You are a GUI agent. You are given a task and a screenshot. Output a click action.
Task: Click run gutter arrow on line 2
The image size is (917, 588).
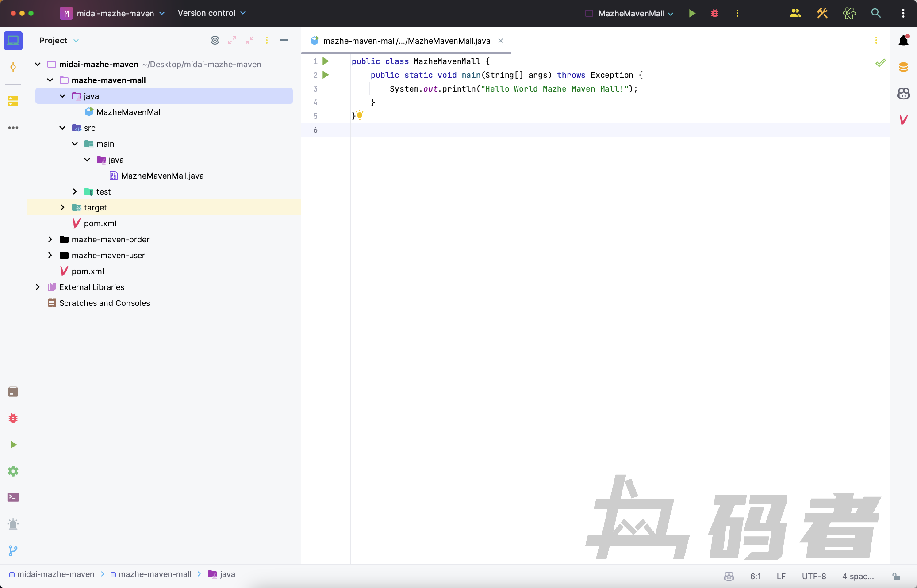(326, 75)
